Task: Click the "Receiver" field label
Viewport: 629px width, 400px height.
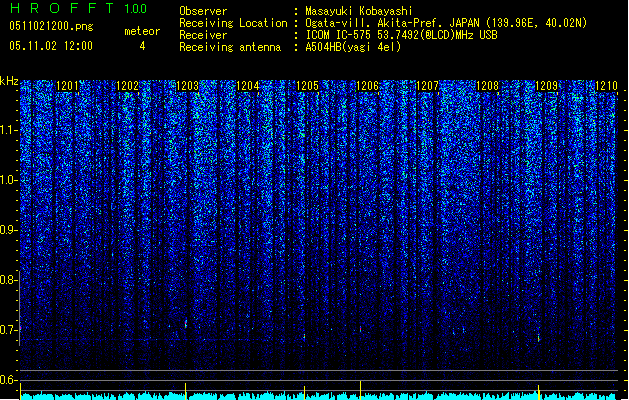Action: click(203, 35)
